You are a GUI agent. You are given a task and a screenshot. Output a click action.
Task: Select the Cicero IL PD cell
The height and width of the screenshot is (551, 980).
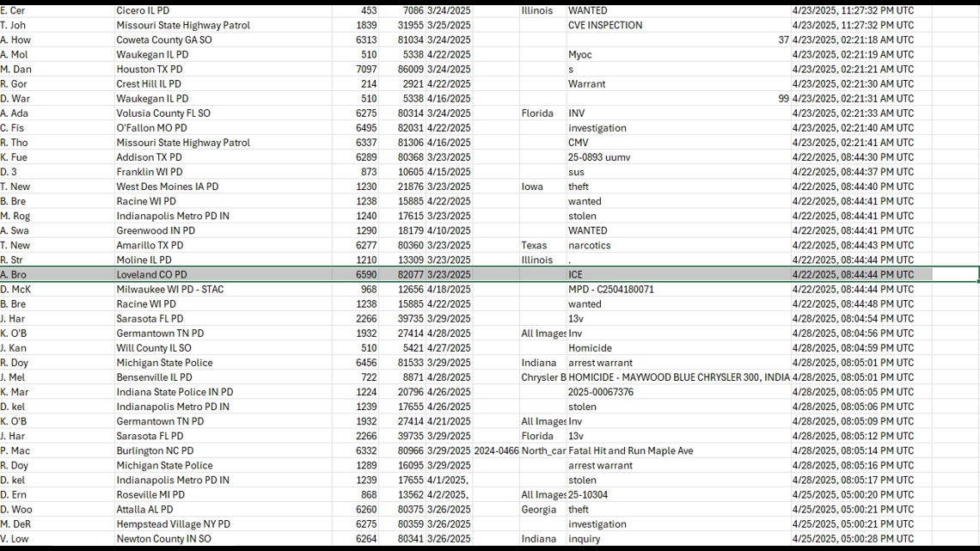[x=143, y=10]
